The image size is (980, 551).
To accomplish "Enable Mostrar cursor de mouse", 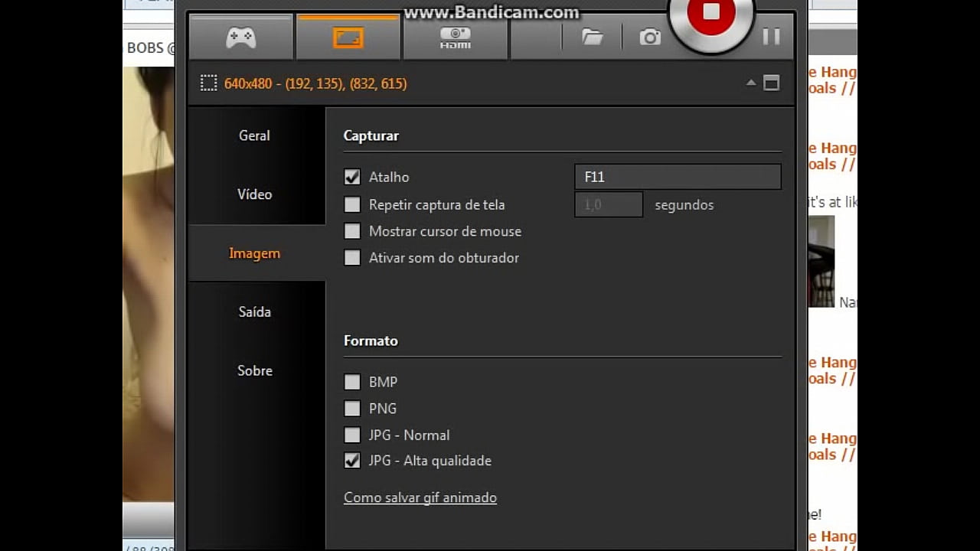I will tap(352, 231).
